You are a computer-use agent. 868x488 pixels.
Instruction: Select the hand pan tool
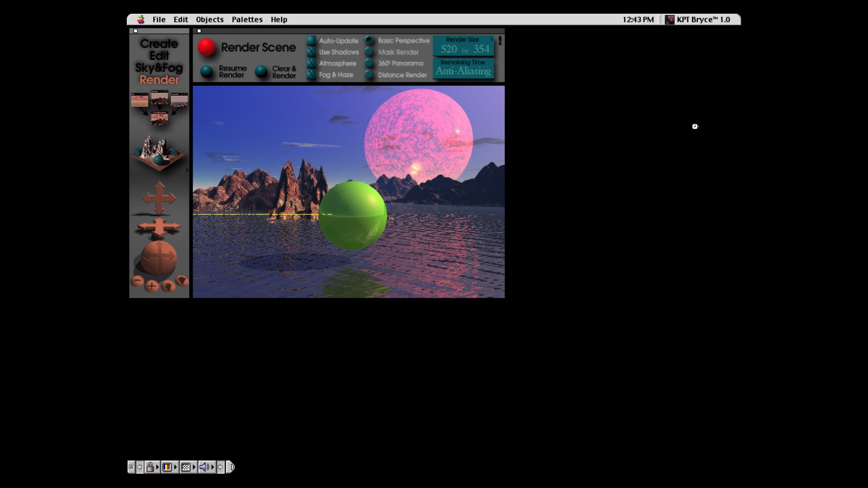[x=168, y=286]
